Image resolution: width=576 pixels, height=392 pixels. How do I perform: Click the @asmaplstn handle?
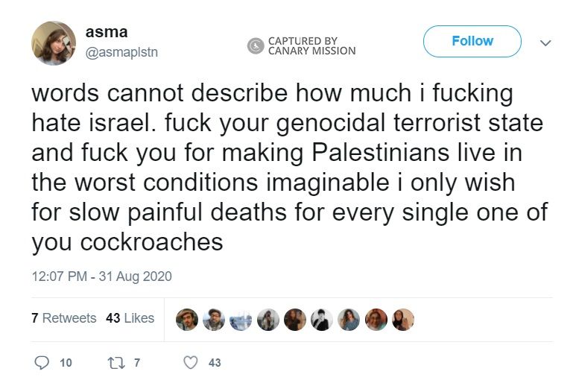(x=121, y=52)
